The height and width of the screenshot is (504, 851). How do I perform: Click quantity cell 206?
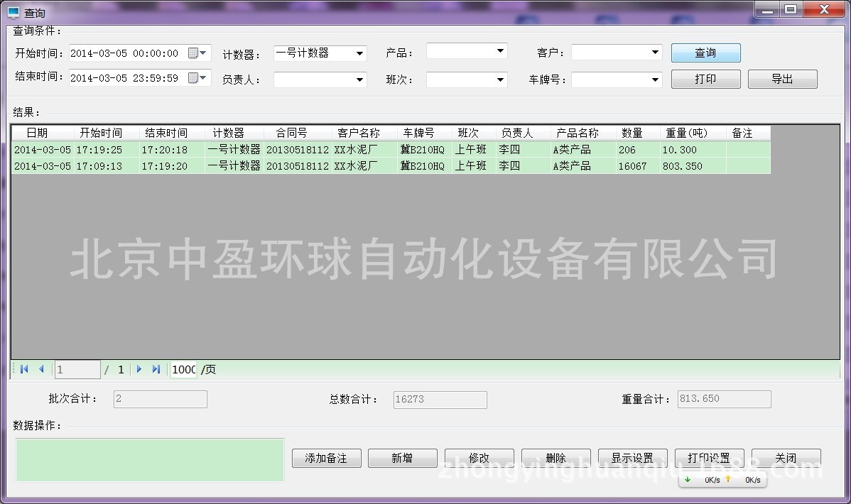point(638,150)
